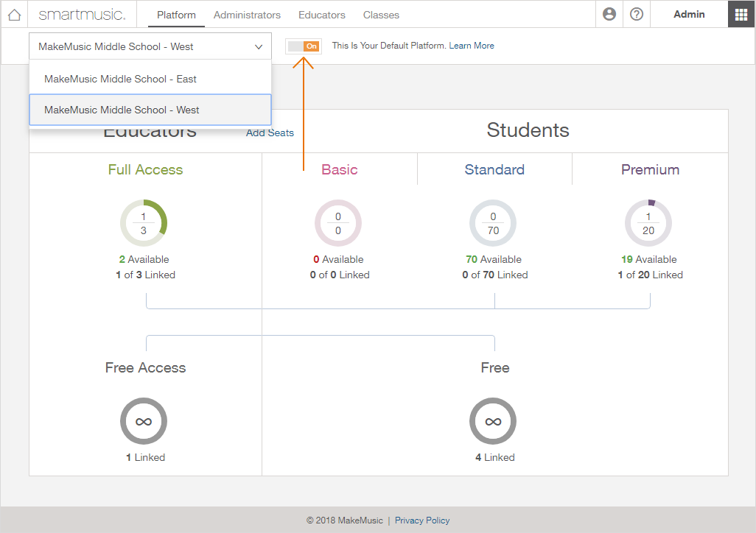
Task: Open the Administrators tab
Action: [x=247, y=15]
